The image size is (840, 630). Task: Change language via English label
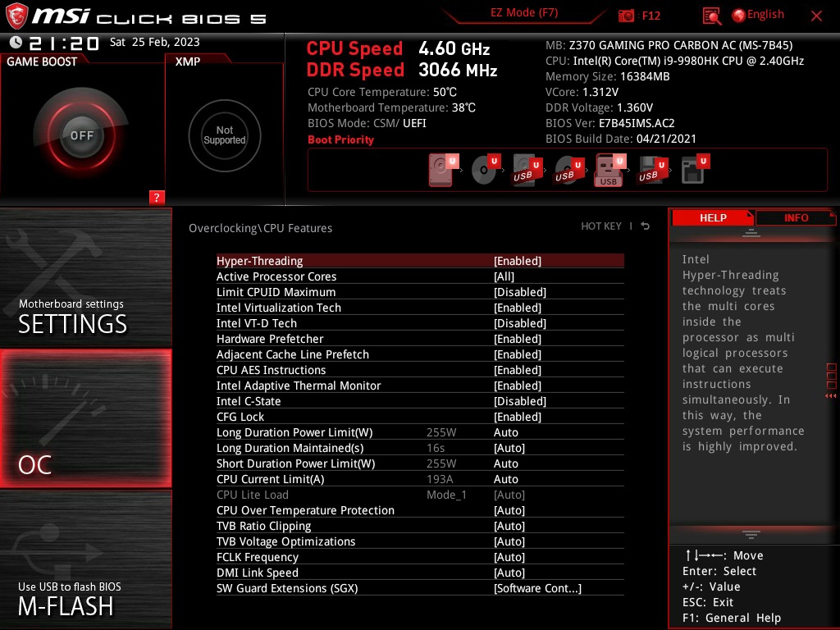click(x=765, y=15)
